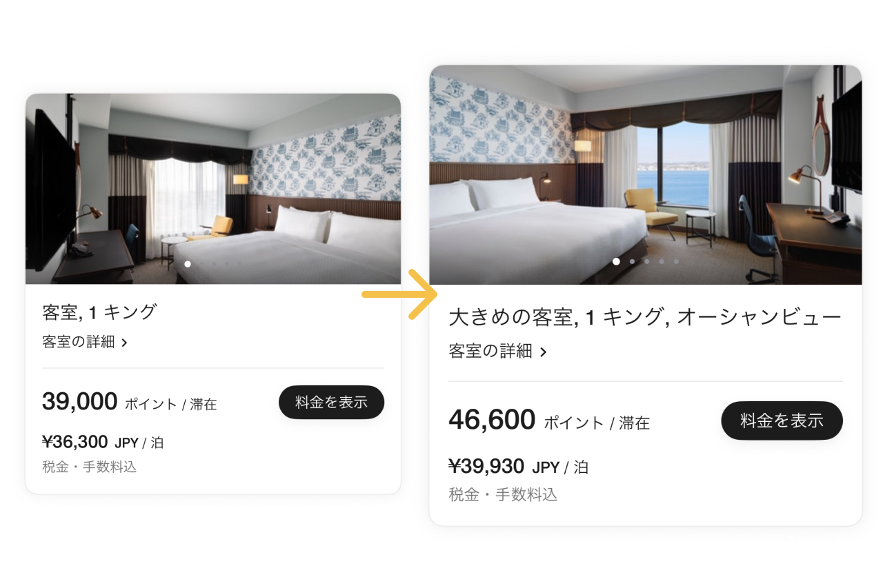The width and height of the screenshot is (883, 588).
Task: Click the chevron beside 客室の詳細 in left card
Action: (x=124, y=343)
